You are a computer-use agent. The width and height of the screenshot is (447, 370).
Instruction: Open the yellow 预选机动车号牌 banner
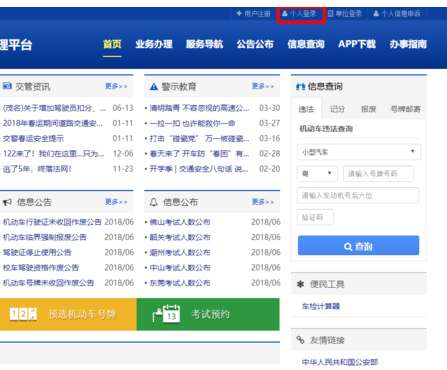point(68,314)
